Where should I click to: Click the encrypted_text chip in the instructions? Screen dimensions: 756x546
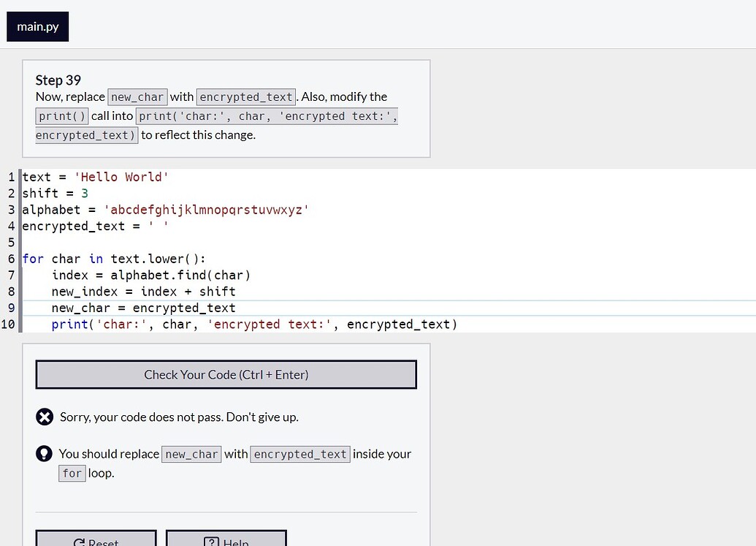click(x=245, y=96)
